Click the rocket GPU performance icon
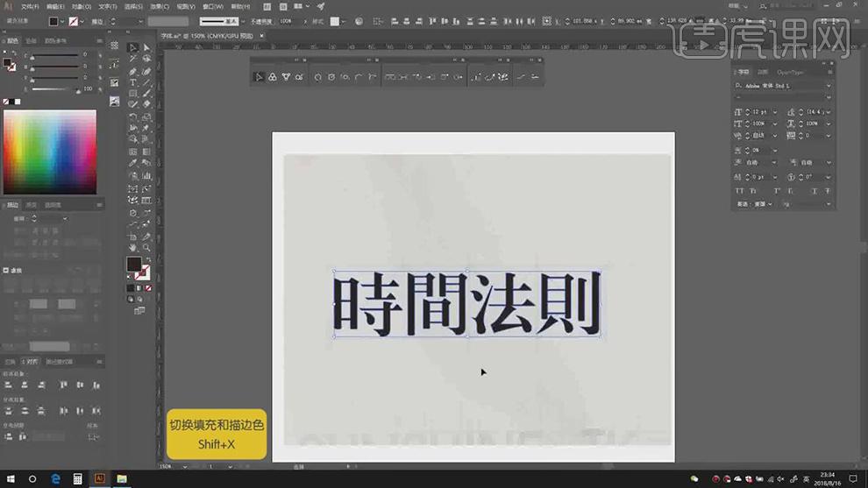The width and height of the screenshot is (868, 488). click(321, 7)
